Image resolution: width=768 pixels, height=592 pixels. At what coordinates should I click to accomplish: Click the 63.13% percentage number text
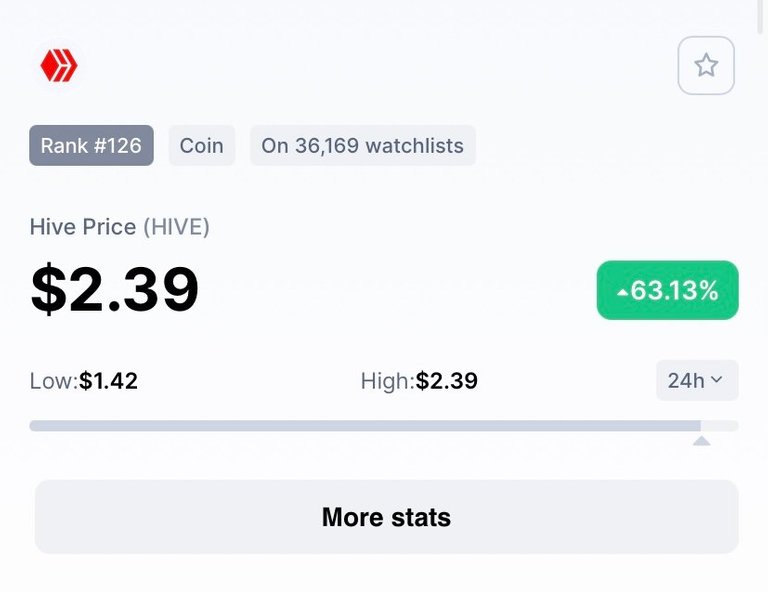[674, 290]
